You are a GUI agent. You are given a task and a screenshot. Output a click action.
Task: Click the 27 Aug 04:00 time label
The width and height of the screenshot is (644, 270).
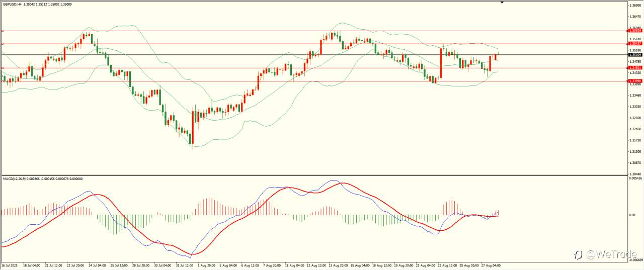click(491, 265)
